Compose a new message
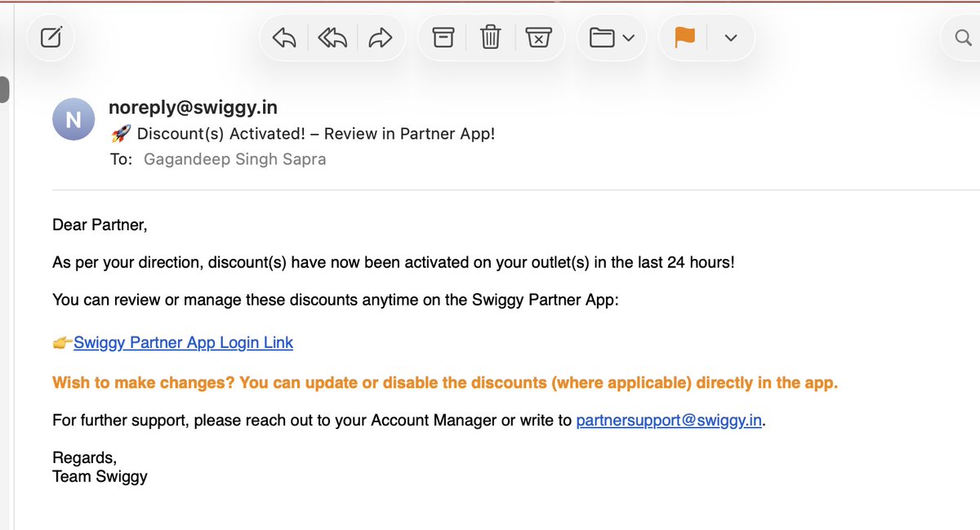This screenshot has width=980, height=530. (x=51, y=38)
